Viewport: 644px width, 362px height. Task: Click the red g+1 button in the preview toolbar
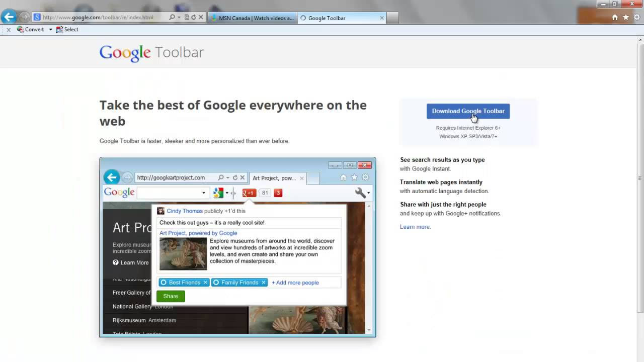pyautogui.click(x=249, y=193)
